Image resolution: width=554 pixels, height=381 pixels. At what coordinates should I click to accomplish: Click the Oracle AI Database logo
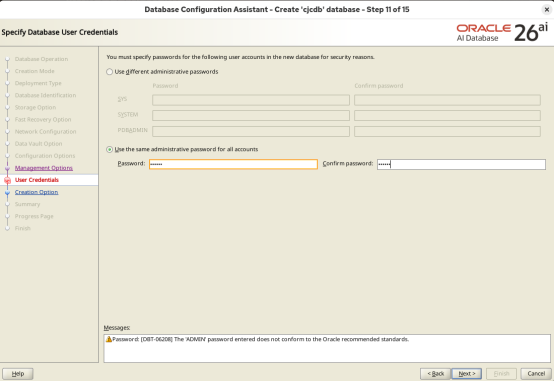tap(502, 33)
